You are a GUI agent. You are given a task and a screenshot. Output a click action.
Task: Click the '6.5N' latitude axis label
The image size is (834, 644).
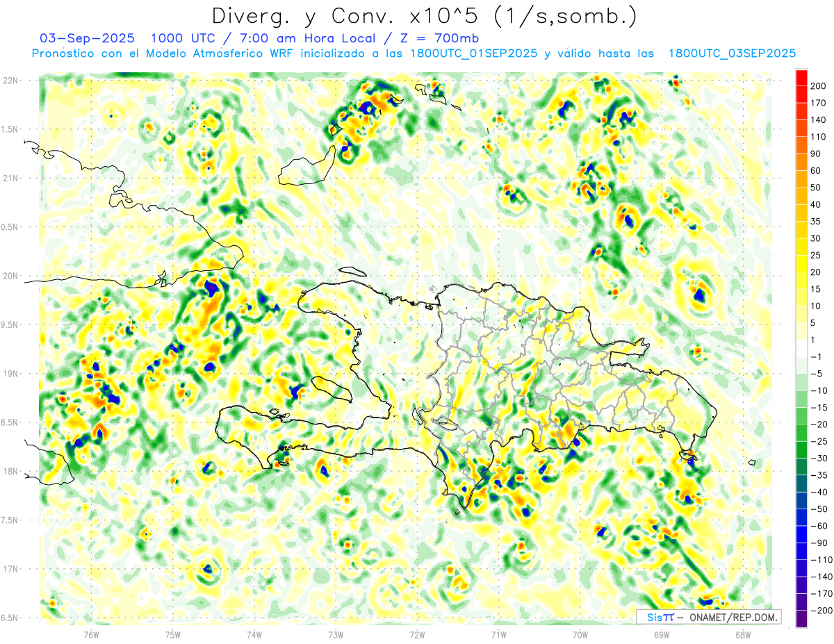pyautogui.click(x=10, y=618)
